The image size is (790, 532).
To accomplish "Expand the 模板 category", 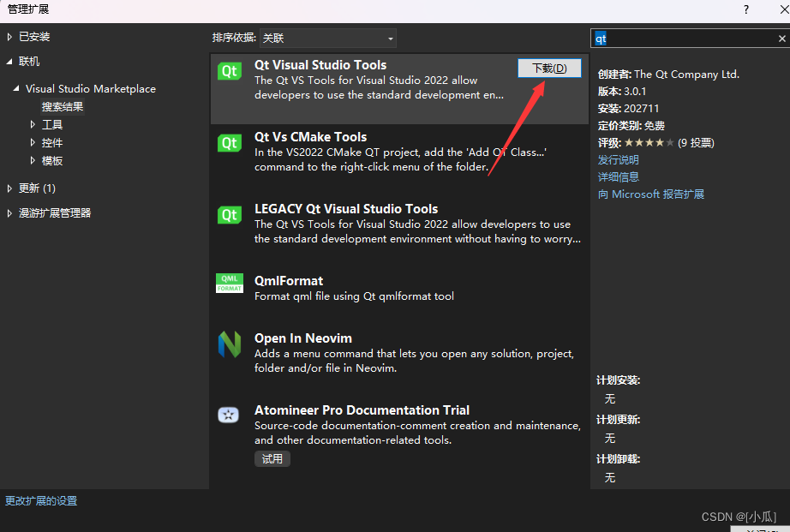I will coord(33,161).
